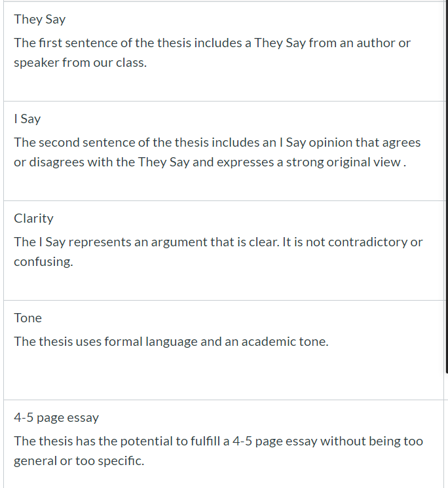Click the line "The I Say represents an argument"
Screen dimensions: 448x488
[218, 242]
